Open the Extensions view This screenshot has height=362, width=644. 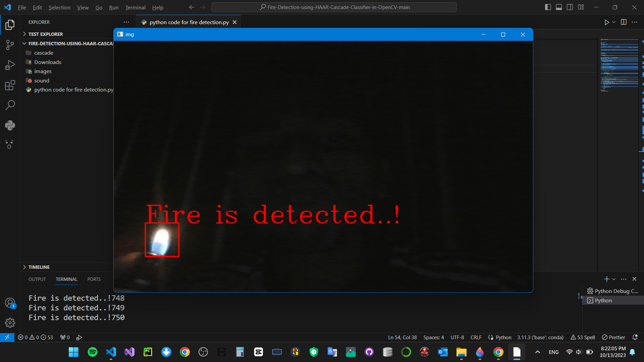10,85
